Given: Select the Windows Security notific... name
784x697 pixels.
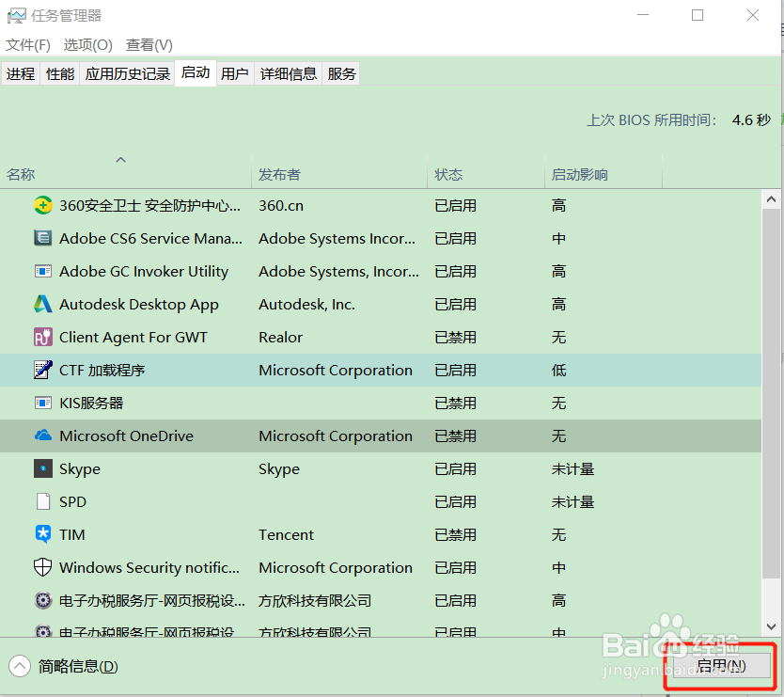Looking at the screenshot, I should point(149,568).
